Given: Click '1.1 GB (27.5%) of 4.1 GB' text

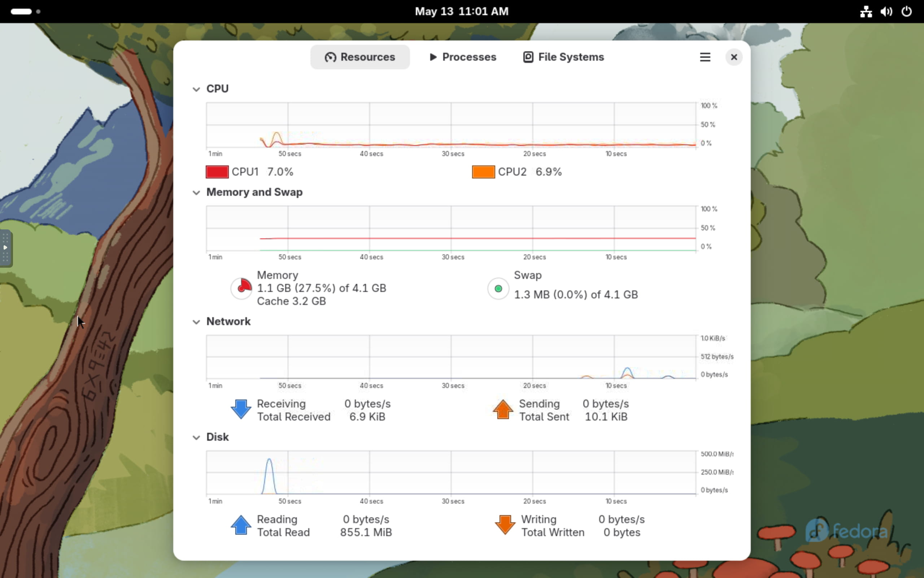Looking at the screenshot, I should 322,288.
